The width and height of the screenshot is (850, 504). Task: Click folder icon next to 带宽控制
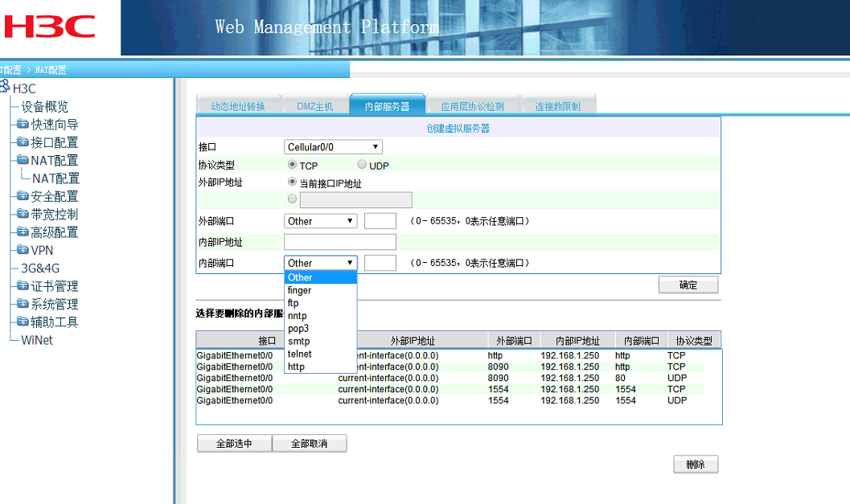click(23, 213)
